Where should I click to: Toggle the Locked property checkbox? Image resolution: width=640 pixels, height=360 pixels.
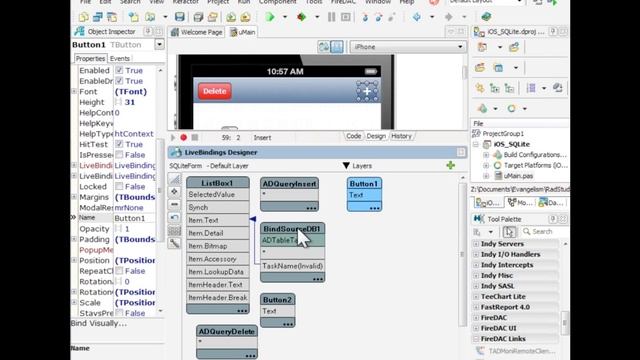(119, 187)
